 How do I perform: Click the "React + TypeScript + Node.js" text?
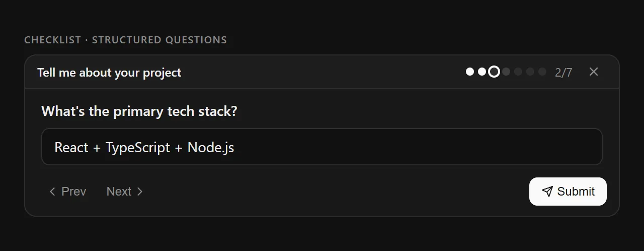tap(144, 147)
